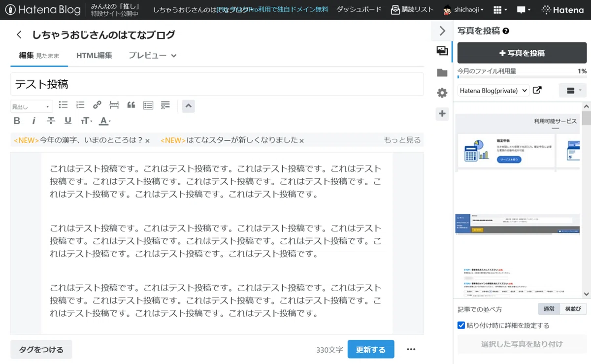Set photo layout to 通常

tap(549, 309)
